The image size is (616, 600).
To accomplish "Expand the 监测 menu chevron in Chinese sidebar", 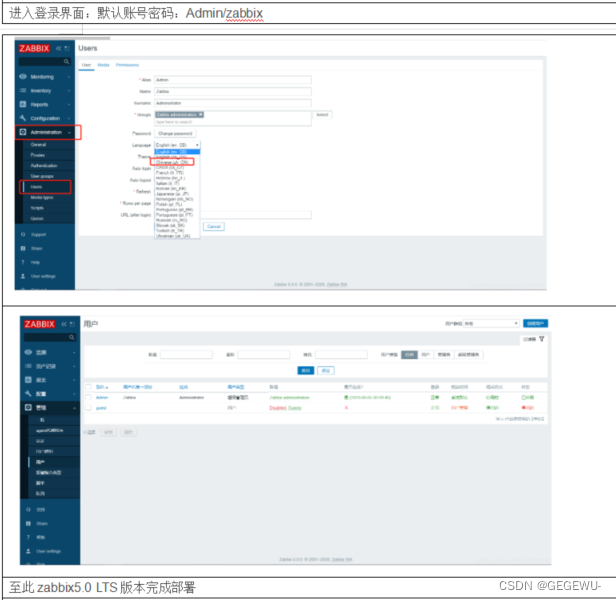I will [74, 352].
